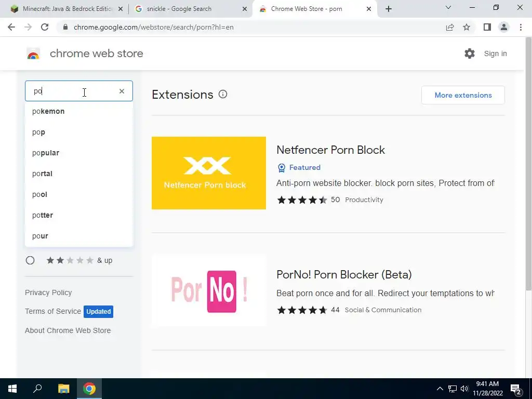Choose the 'popular' suggestion
The height and width of the screenshot is (399, 532).
79,153
